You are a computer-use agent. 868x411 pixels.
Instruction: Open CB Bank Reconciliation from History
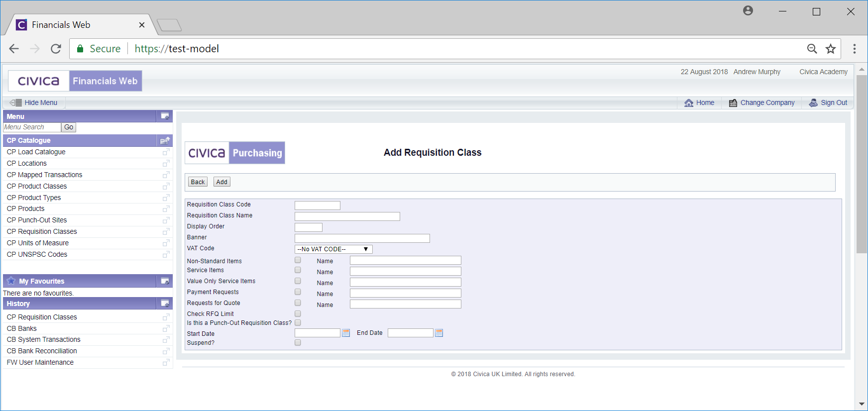[42, 351]
